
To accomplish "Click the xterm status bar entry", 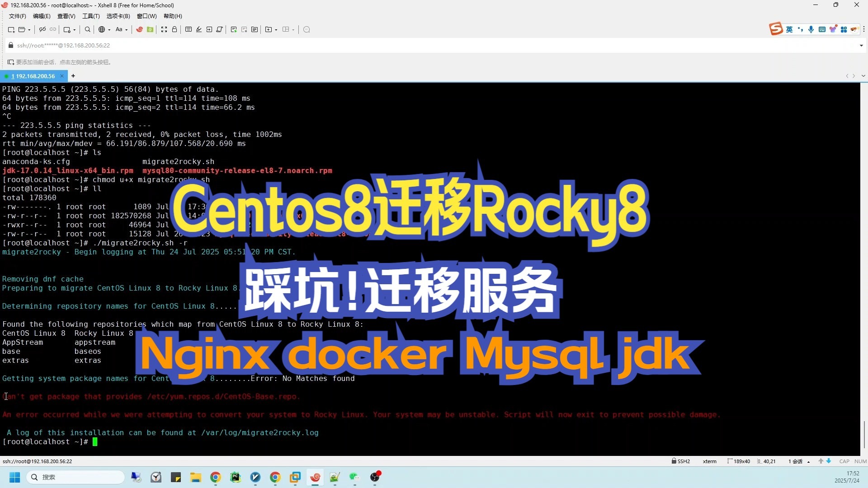I will coord(709,461).
